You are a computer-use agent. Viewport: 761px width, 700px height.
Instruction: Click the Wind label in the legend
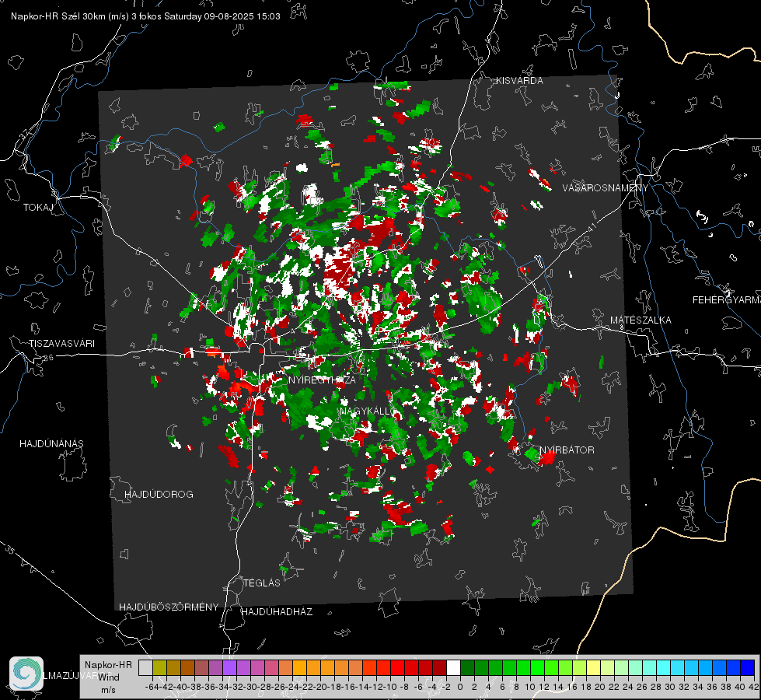click(x=109, y=677)
